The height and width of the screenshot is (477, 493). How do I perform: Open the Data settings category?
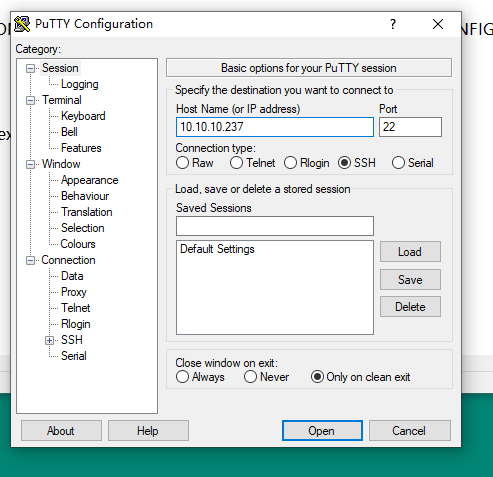pos(72,276)
